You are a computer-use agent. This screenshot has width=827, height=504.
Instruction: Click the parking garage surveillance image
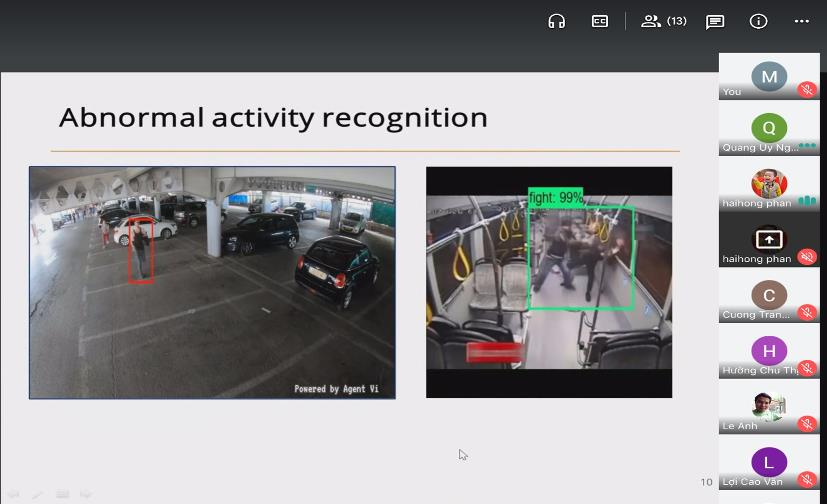[x=212, y=282]
